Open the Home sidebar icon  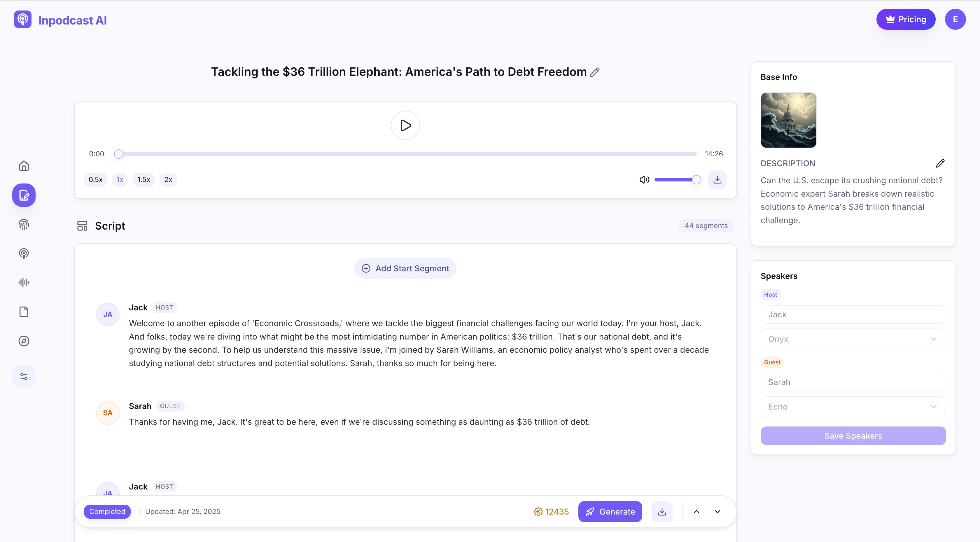click(24, 166)
